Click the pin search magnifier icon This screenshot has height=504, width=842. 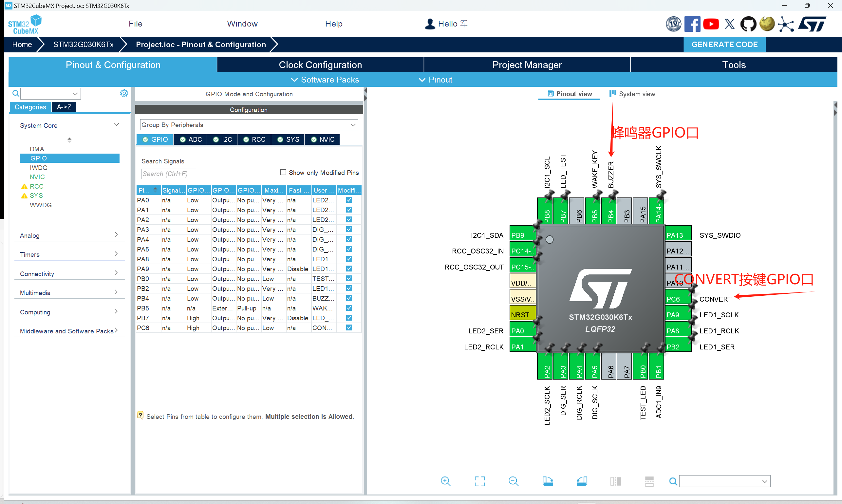tap(673, 481)
